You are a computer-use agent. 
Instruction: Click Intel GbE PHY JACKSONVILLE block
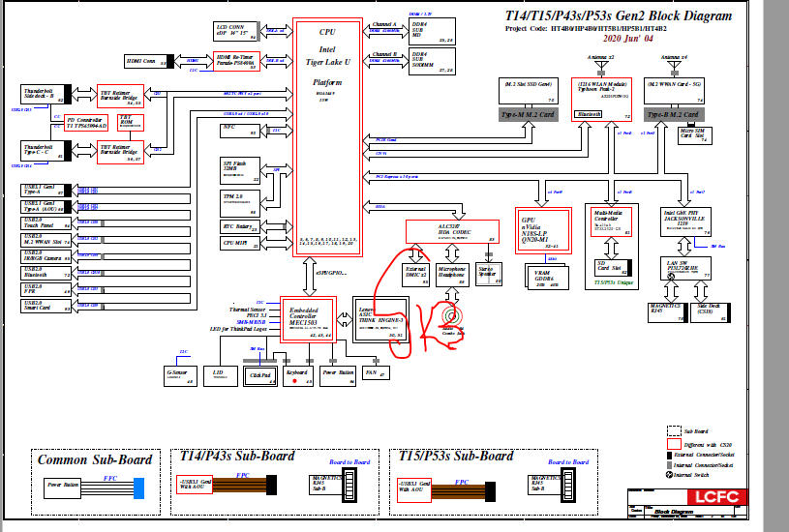pyautogui.click(x=685, y=222)
